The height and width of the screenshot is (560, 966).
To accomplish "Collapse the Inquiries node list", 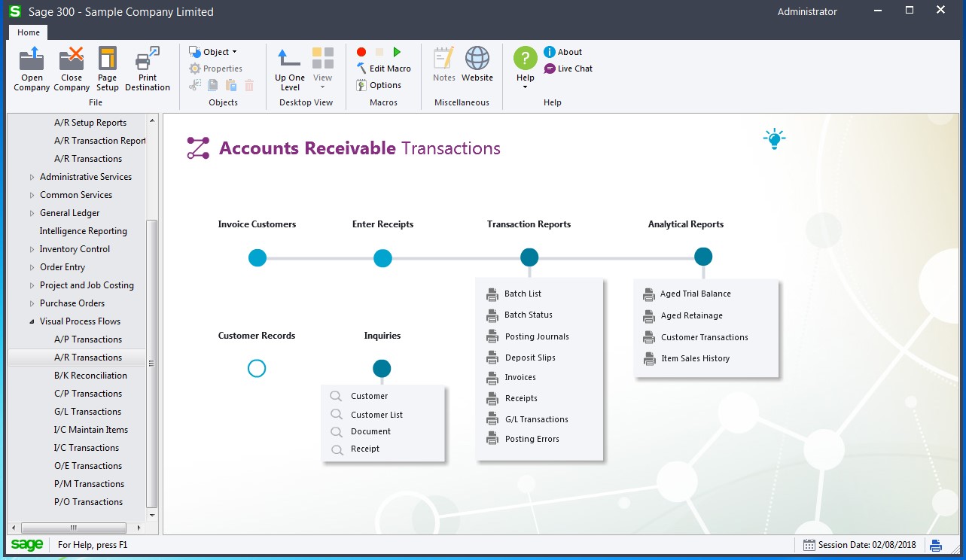I will pyautogui.click(x=382, y=368).
